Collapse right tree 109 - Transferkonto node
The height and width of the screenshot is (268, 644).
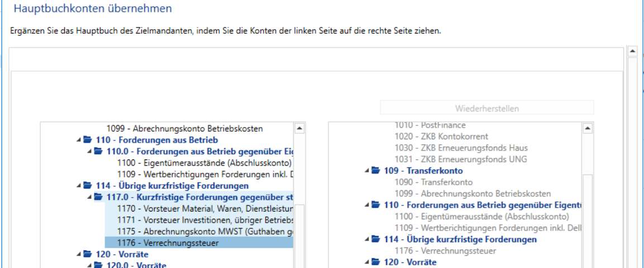click(x=367, y=171)
